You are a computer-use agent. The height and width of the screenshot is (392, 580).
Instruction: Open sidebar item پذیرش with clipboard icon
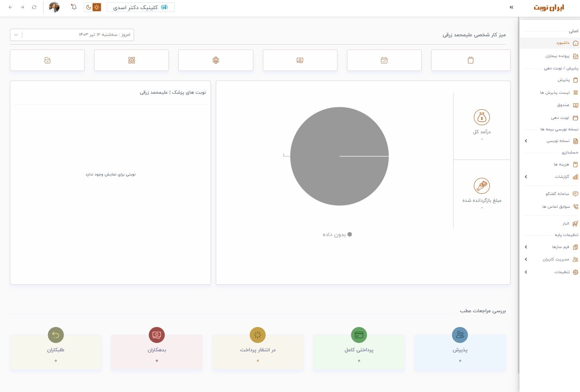tap(550, 80)
